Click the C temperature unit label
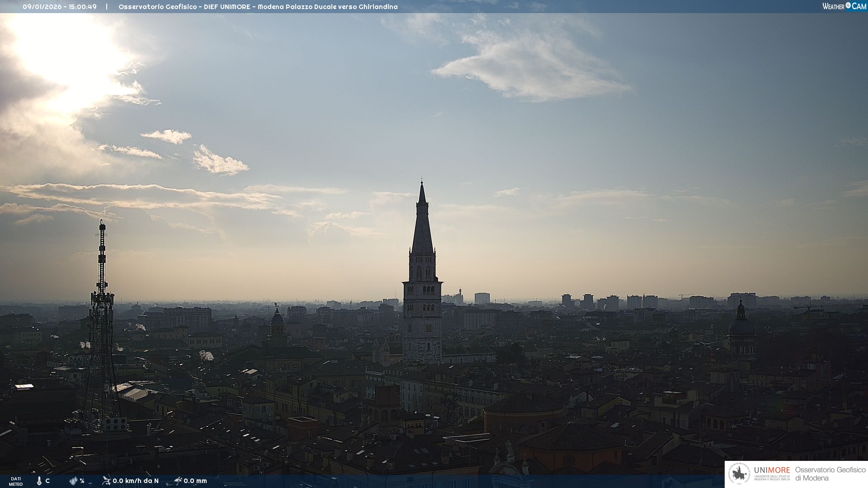 tap(47, 481)
